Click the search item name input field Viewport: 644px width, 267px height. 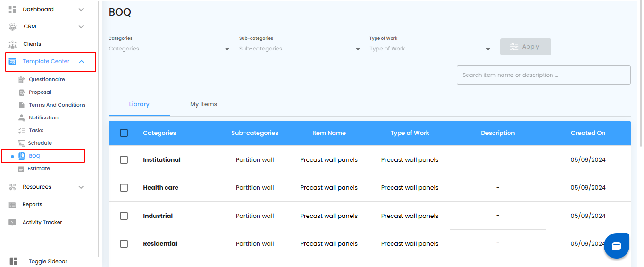[x=543, y=75]
